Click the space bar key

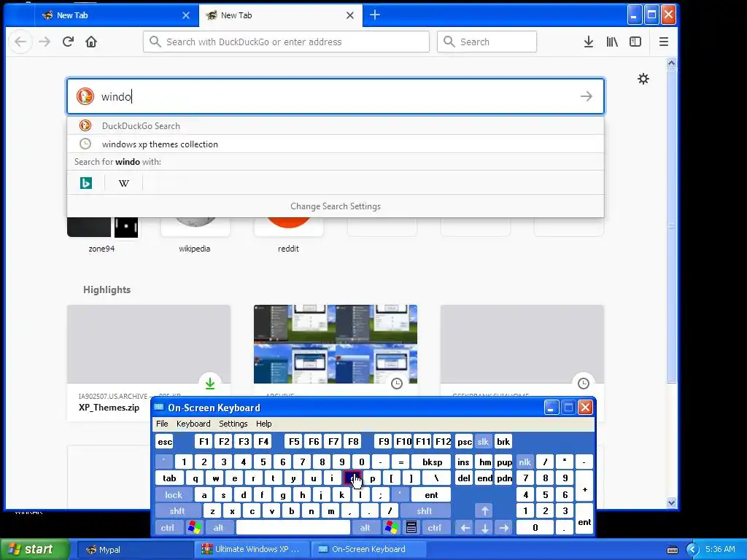click(293, 528)
